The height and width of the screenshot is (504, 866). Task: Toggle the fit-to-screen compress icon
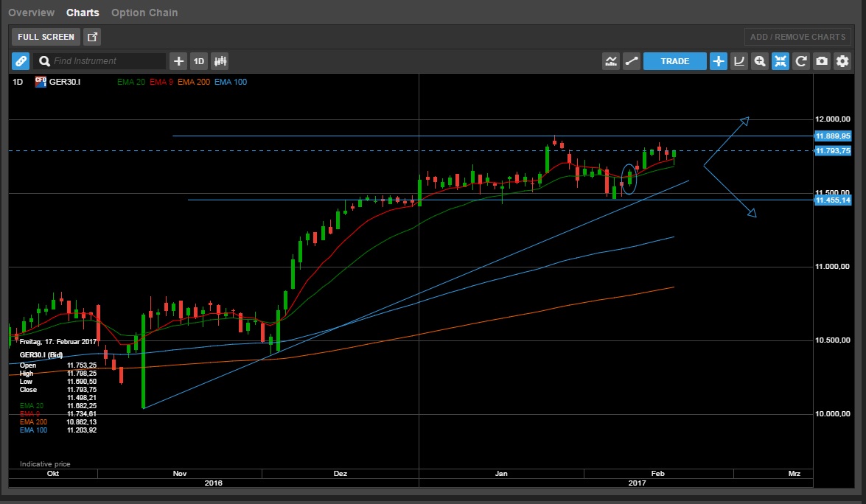[x=781, y=61]
